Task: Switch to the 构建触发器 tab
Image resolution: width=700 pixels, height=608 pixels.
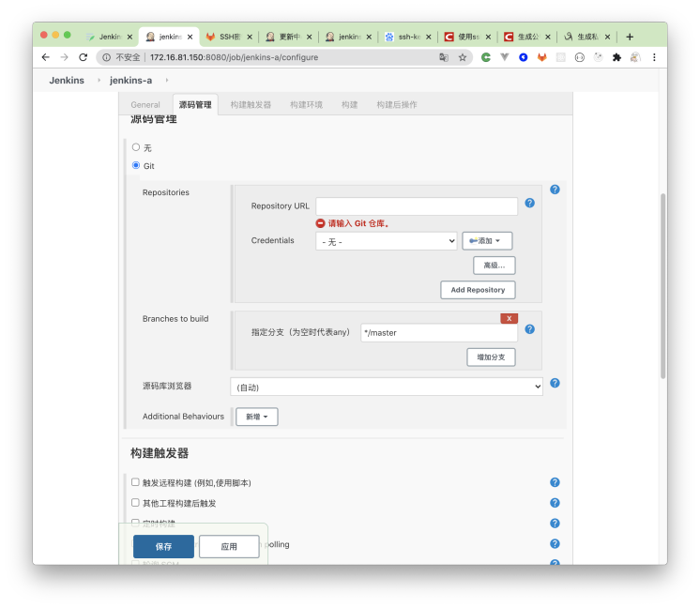Action: [x=251, y=104]
